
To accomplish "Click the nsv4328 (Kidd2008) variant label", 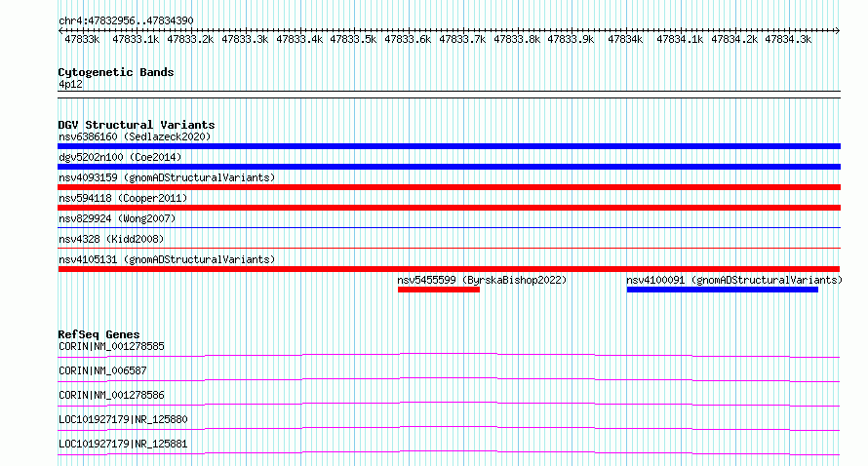I will point(111,239).
